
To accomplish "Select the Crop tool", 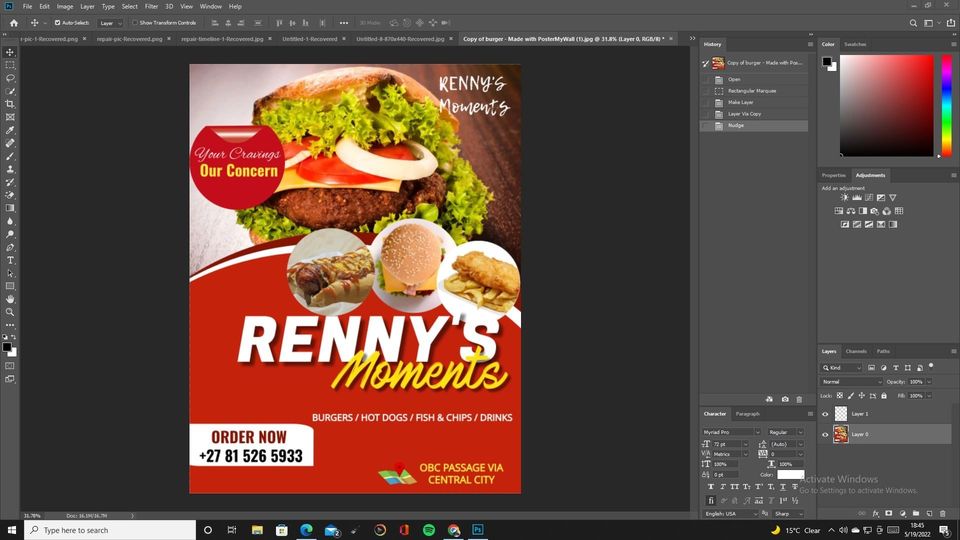I will click(x=10, y=104).
